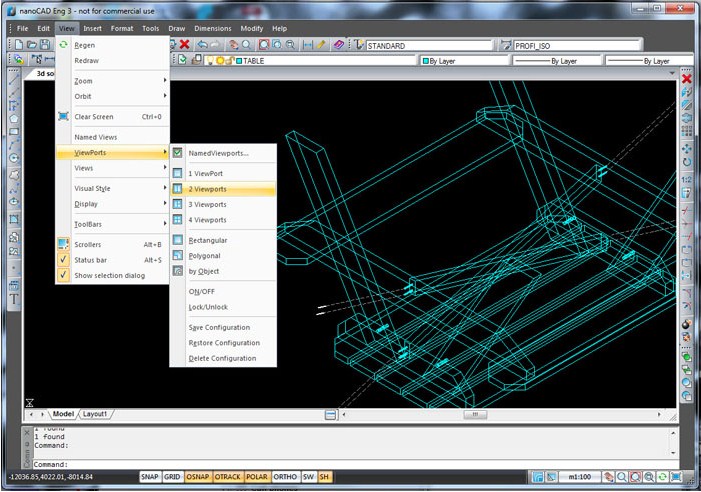Image resolution: width=701 pixels, height=492 pixels.
Task: Click the Zoom Previous icon in top toolbar
Action: 290,44
